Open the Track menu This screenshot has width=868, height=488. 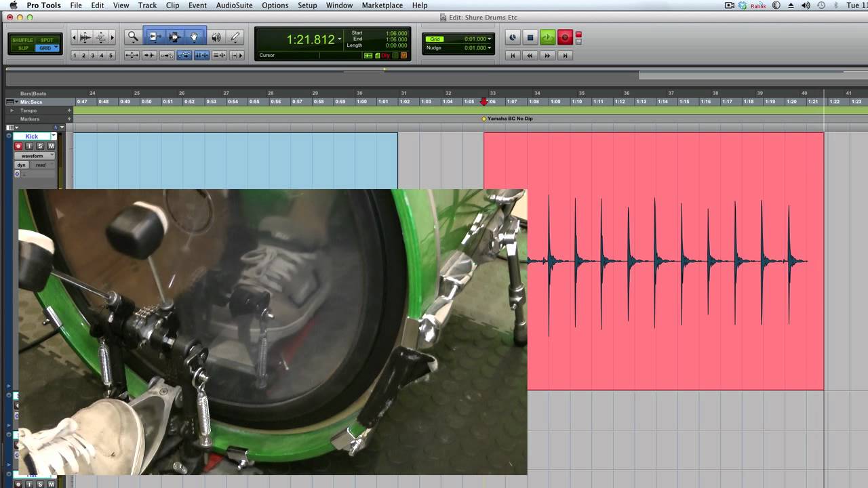147,5
